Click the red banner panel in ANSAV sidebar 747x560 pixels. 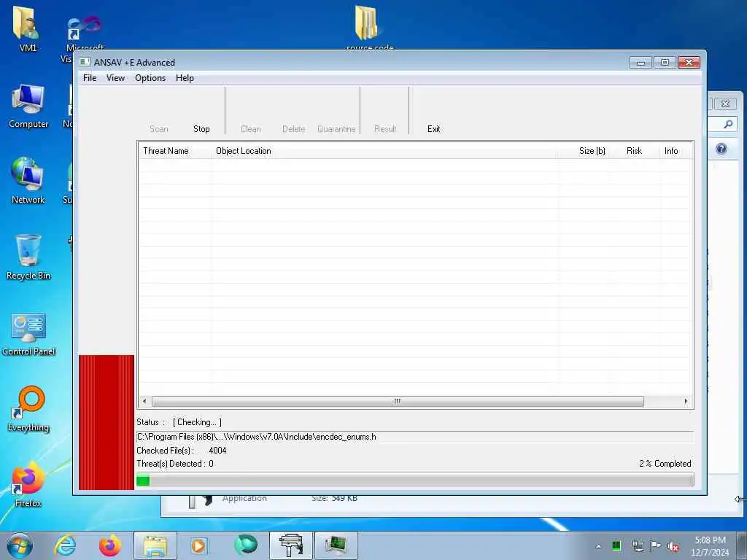[x=107, y=422]
